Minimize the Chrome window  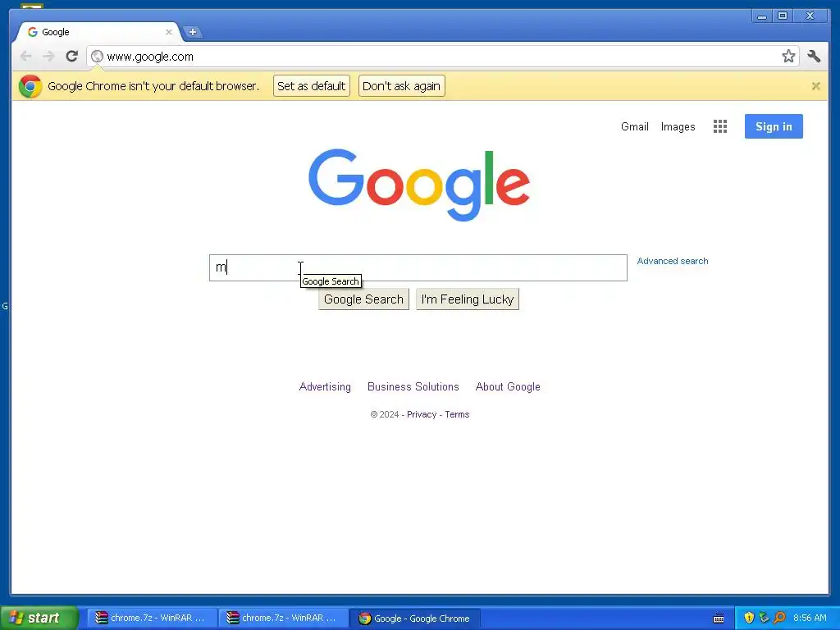[761, 16]
